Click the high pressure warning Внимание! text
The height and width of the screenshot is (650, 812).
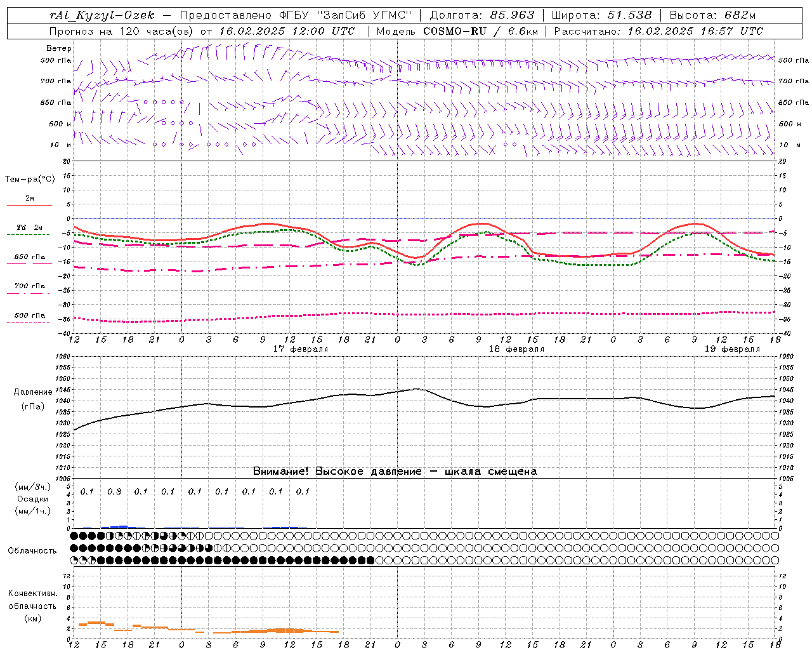395,471
